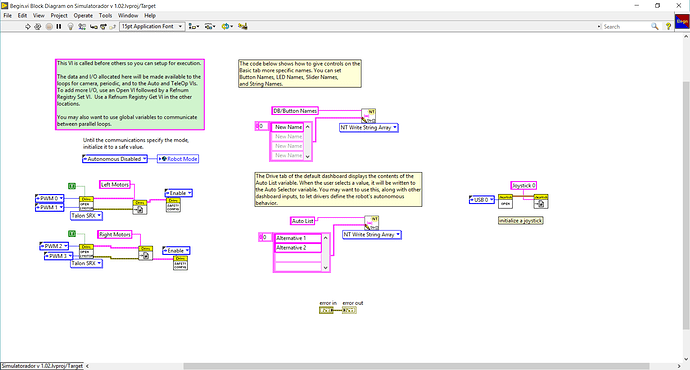The width and height of the screenshot is (690, 370).
Task: Click the magnifier icon next to Search
Action: 655,26
